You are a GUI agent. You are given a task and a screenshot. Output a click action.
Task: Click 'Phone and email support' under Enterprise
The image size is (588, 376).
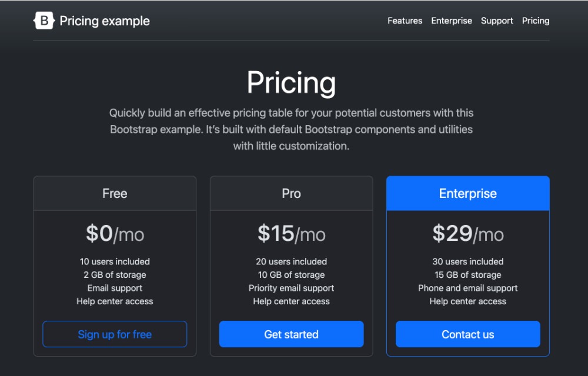click(467, 288)
